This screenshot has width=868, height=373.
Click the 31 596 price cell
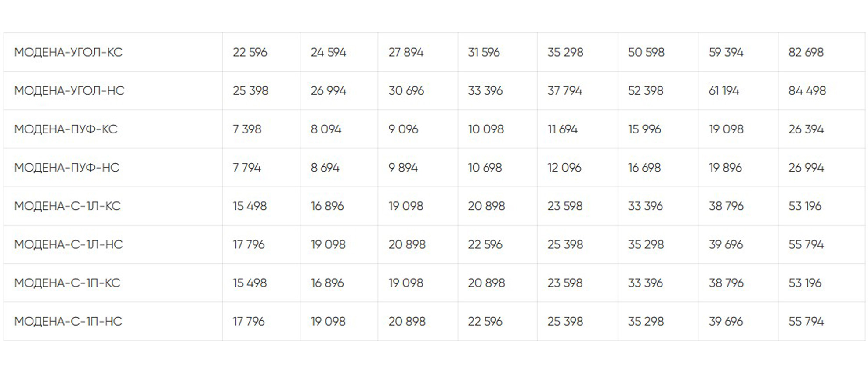[x=484, y=52]
